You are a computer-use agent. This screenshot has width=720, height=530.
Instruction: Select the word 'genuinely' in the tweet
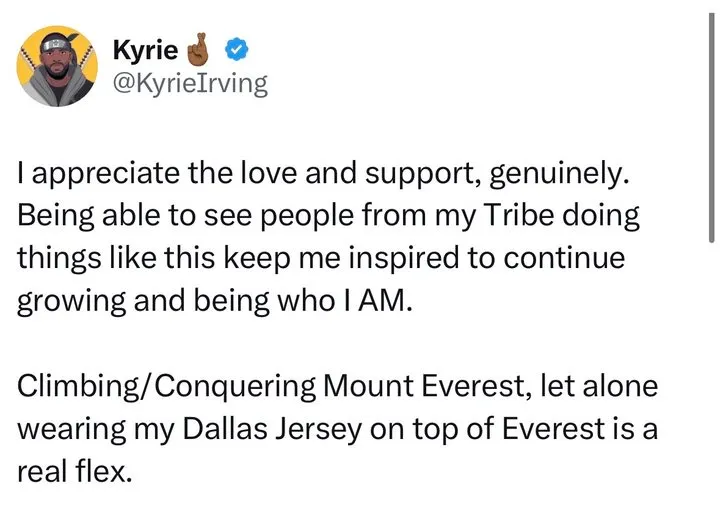pyautogui.click(x=559, y=174)
